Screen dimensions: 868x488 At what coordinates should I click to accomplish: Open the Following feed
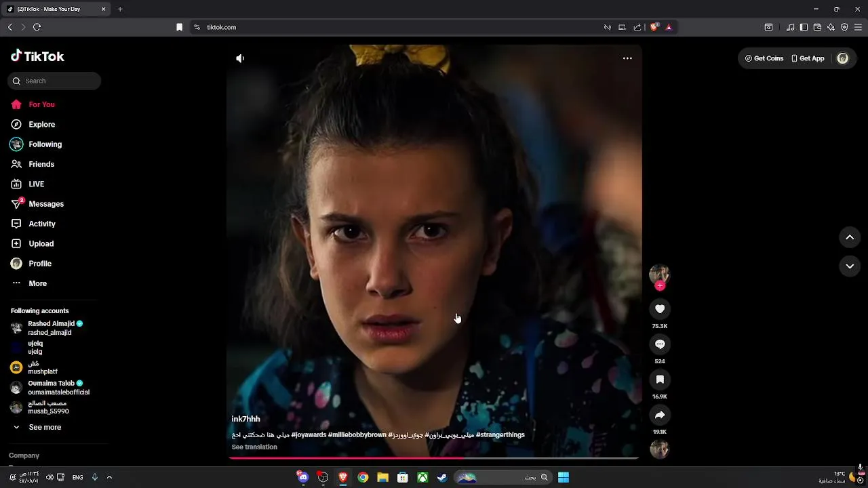pyautogui.click(x=36, y=144)
